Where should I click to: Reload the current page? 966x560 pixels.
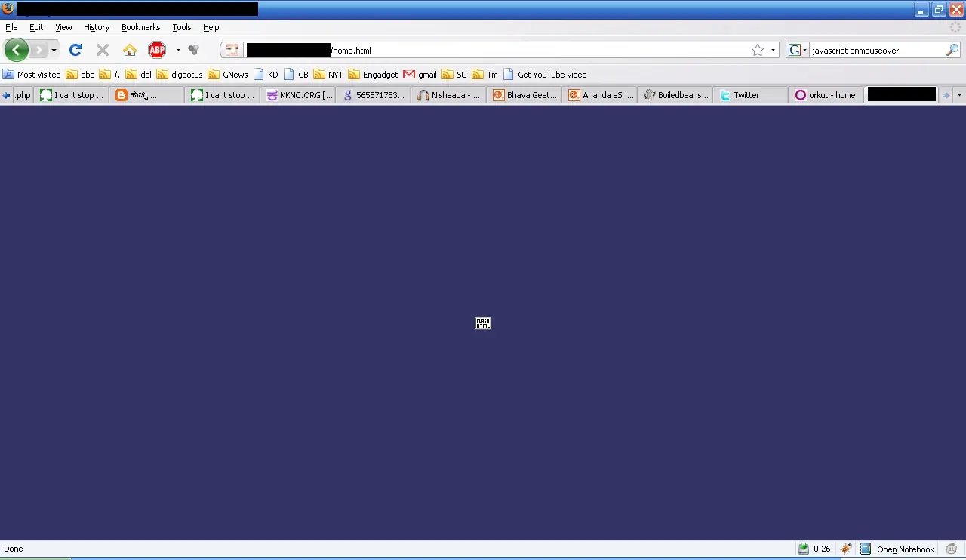[x=75, y=51]
